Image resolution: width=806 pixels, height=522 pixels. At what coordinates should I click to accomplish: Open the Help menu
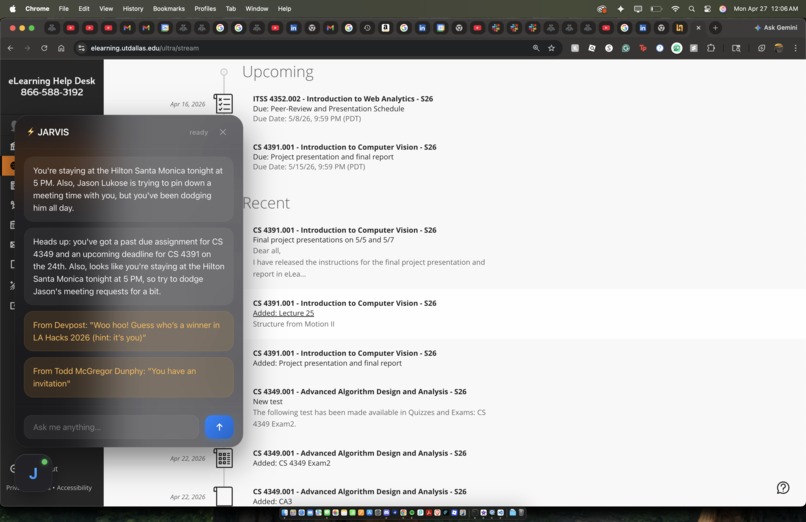coord(284,9)
